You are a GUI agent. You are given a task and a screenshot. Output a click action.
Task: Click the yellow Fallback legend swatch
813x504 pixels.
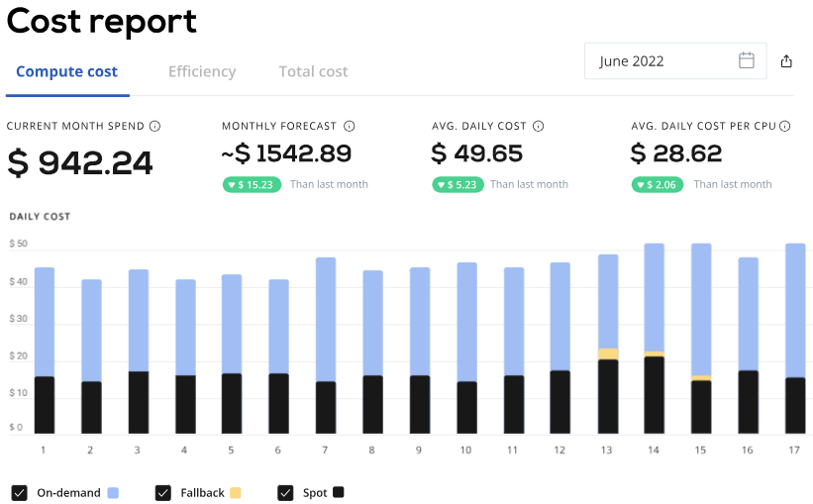(235, 492)
